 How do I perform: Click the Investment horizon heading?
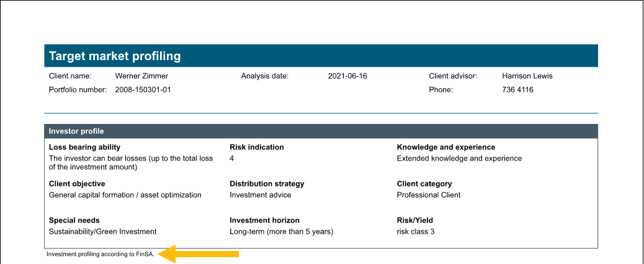pos(264,221)
